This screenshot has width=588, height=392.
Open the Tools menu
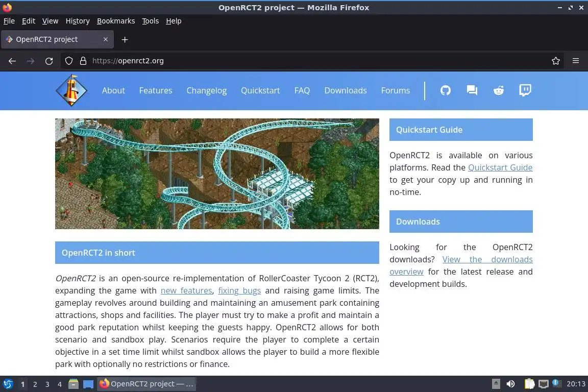point(151,21)
